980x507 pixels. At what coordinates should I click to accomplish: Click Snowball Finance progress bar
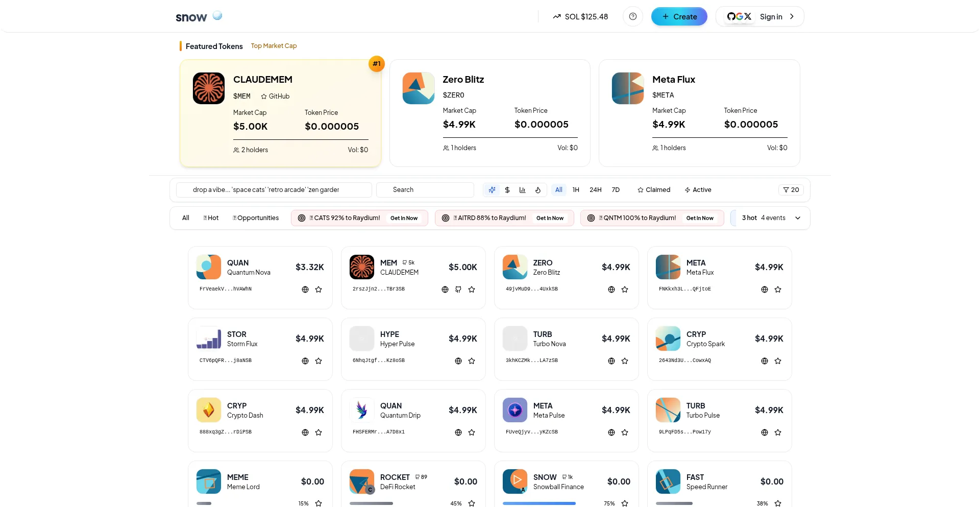[x=539, y=503]
